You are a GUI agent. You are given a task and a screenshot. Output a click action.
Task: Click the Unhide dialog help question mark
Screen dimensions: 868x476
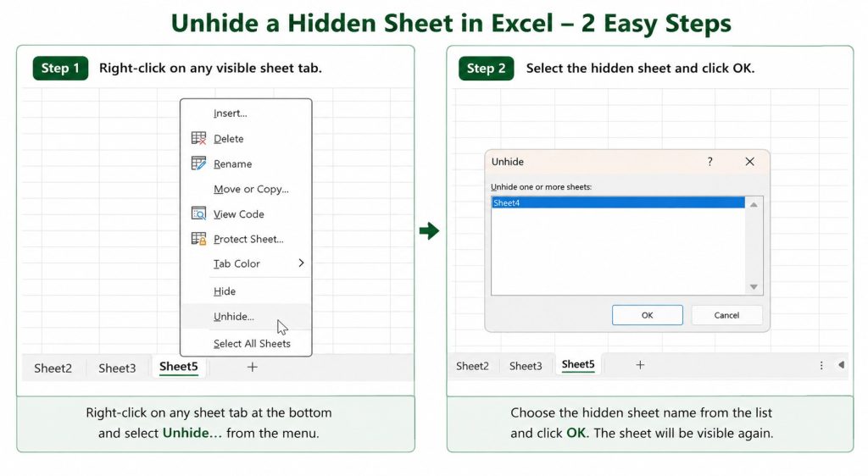709,162
